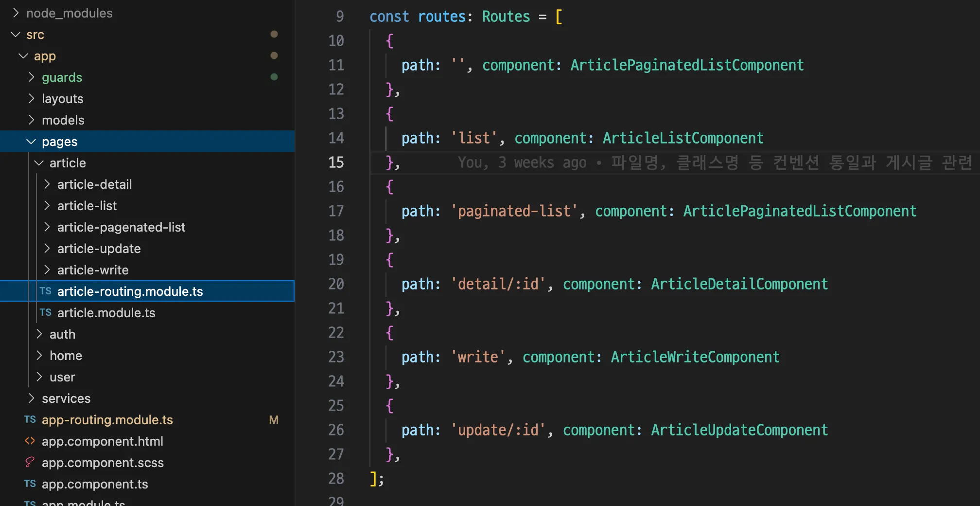Select the layouts folder name
The height and width of the screenshot is (506, 980).
(63, 99)
